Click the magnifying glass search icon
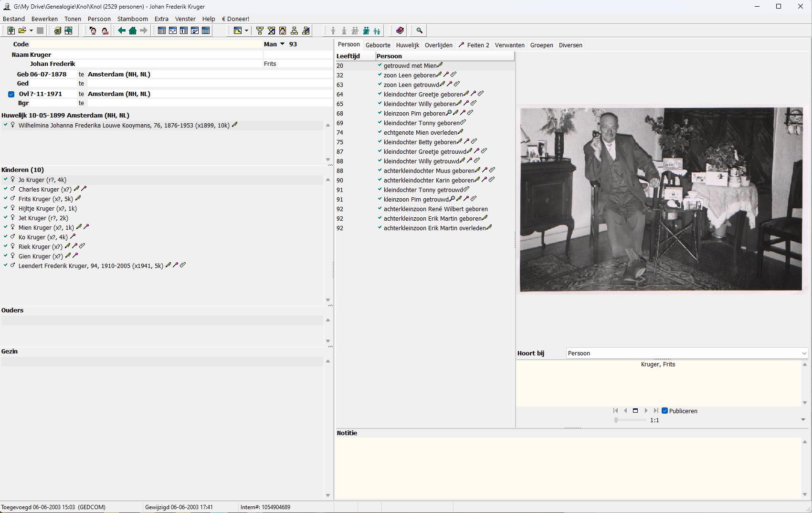Screen dimensions: 812x513 tap(420, 31)
